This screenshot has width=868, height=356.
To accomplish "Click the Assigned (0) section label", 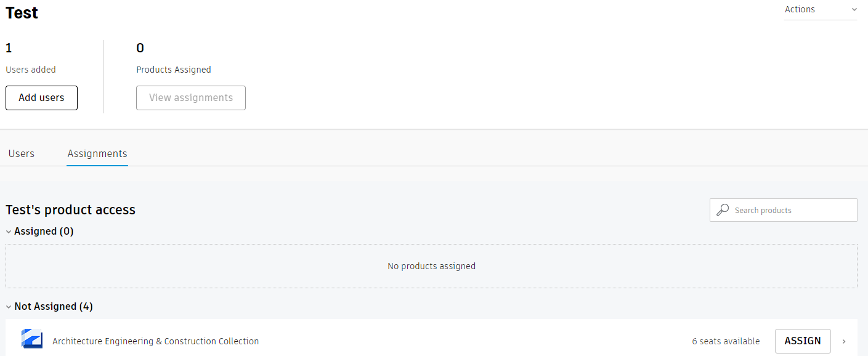I will [44, 232].
